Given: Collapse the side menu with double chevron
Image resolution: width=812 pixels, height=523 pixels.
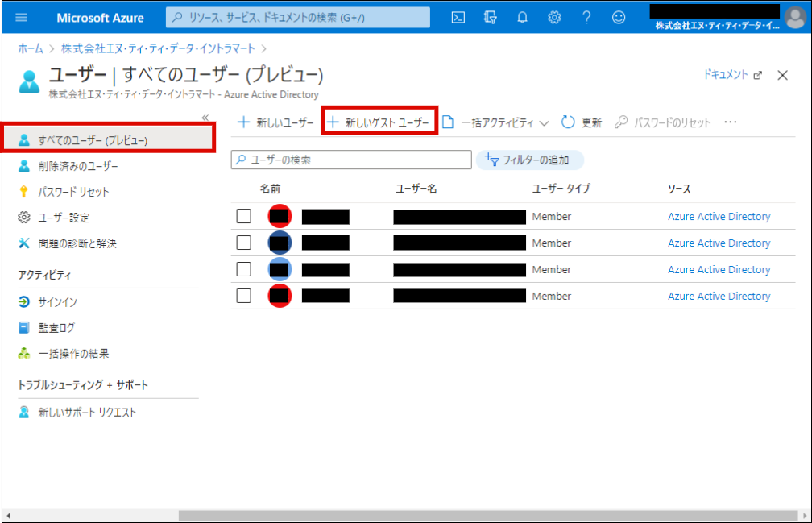Looking at the screenshot, I should [205, 118].
